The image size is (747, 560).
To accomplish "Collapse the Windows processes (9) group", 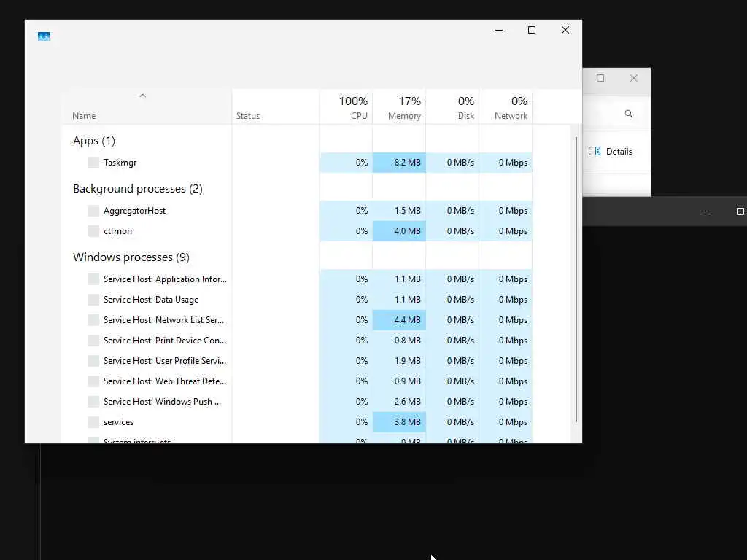I will point(131,257).
